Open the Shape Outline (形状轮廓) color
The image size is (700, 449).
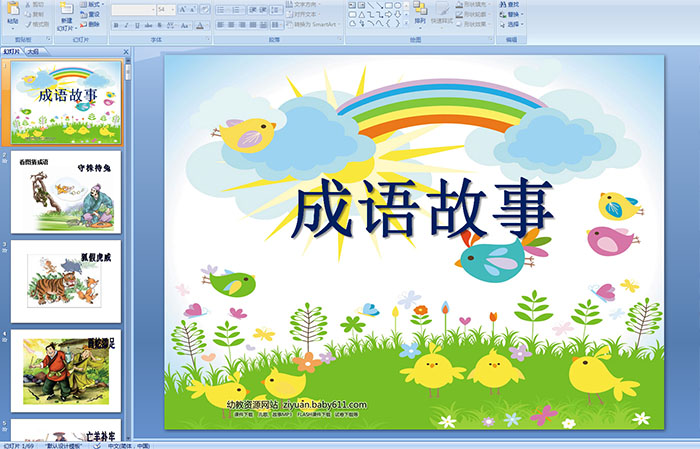[x=474, y=14]
